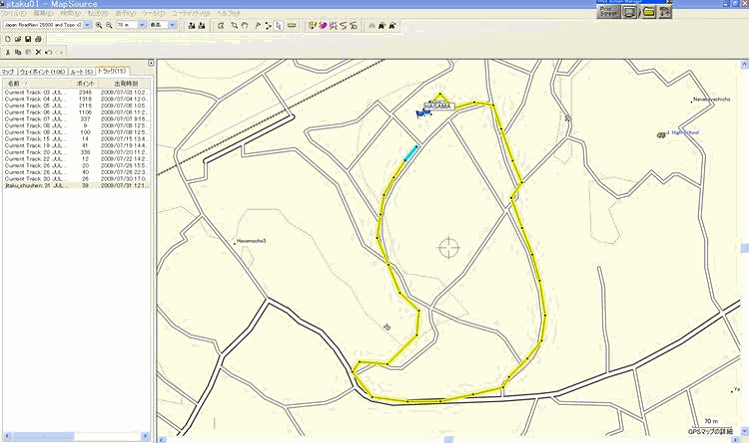749x444 pixels.
Task: Select track Current Track: 07 JUL
Action: [x=76, y=119]
